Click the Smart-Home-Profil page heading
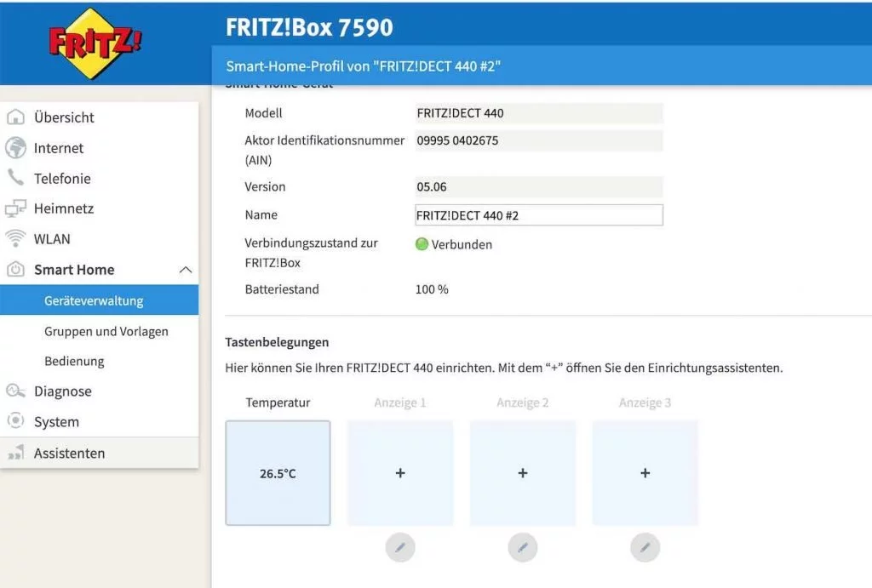 point(363,66)
